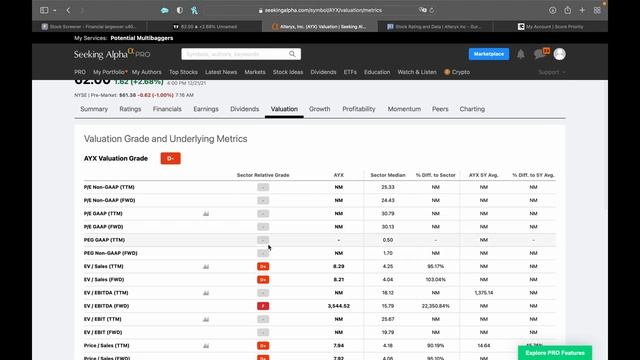Open the user profile avatar
The image size is (640, 360).
pos(560,54)
